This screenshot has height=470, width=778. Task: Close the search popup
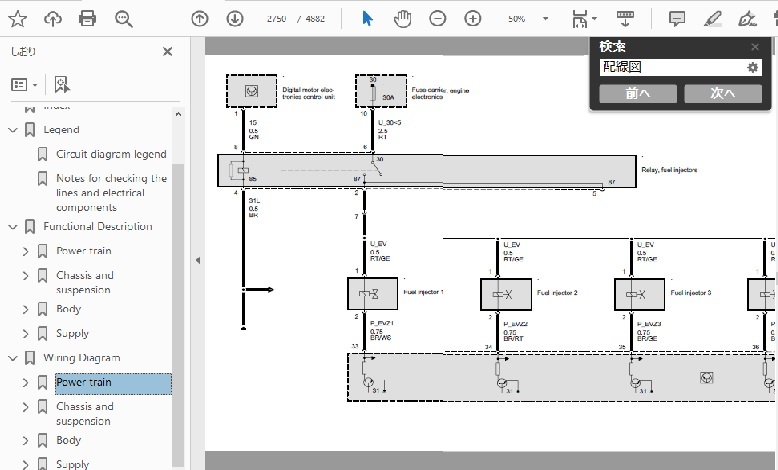755,47
